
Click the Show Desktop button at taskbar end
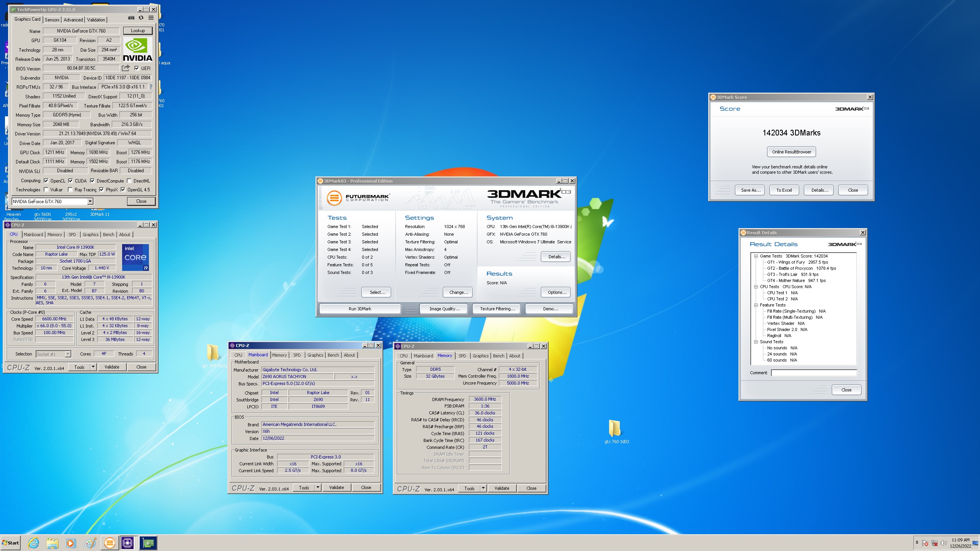976,543
